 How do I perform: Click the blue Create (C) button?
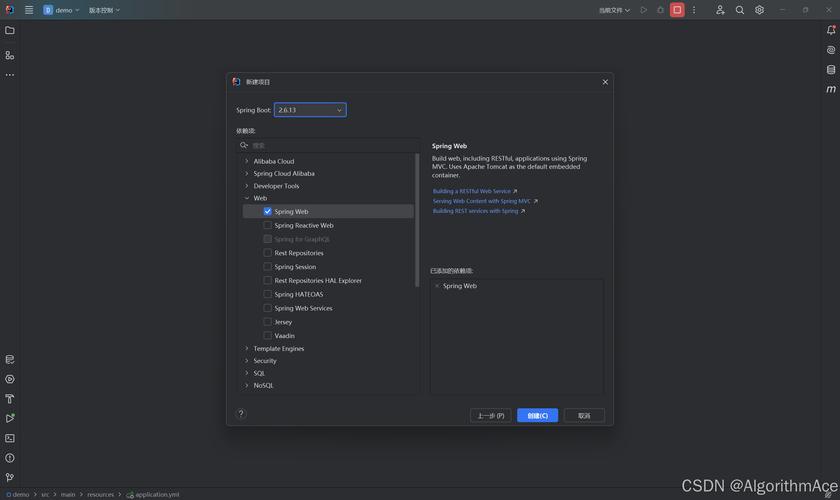537,415
